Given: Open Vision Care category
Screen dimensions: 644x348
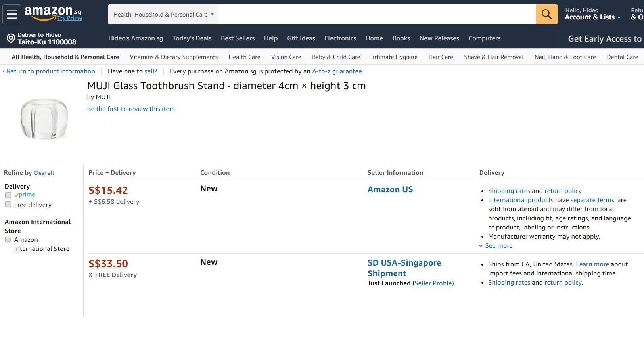Looking at the screenshot, I should tap(286, 57).
